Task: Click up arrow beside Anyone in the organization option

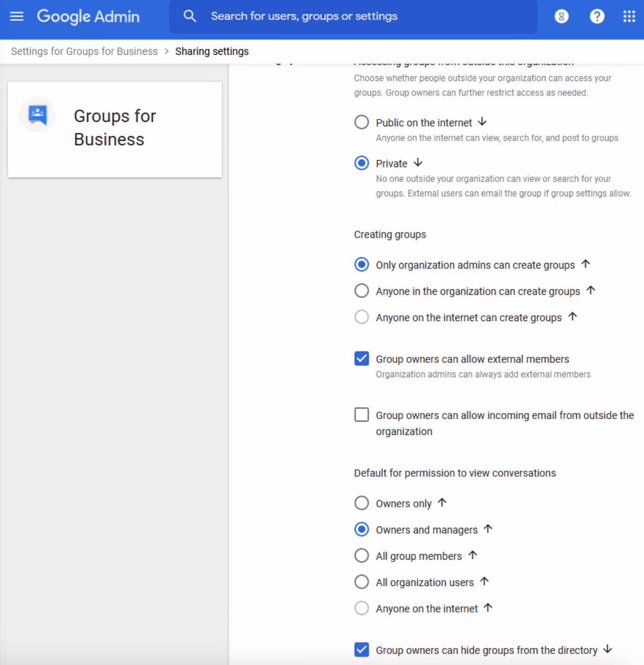Action: 591,290
